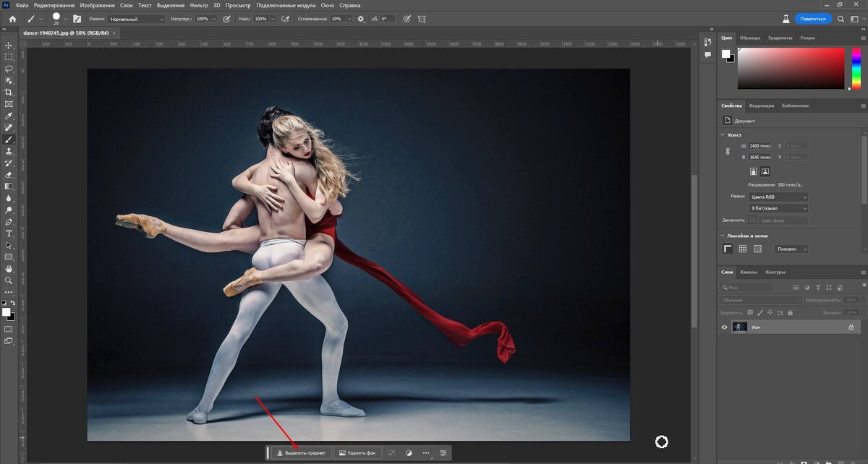The image size is (868, 464).
Task: Select the Gradient tool
Action: 9,186
